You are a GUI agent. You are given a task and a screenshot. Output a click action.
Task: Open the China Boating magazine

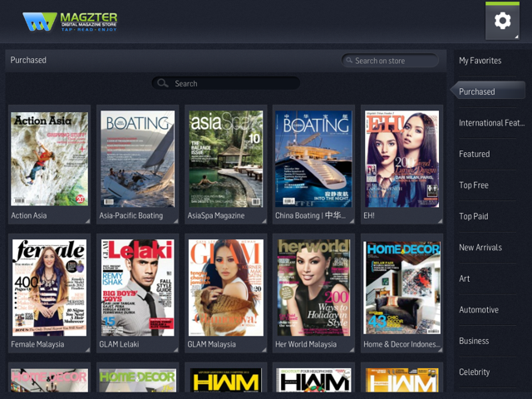[x=313, y=158]
